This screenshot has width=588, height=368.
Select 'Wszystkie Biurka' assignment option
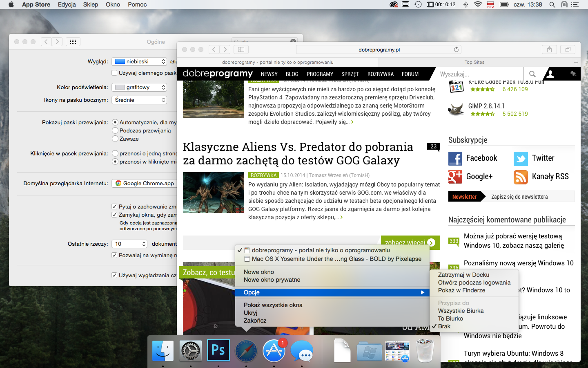(x=461, y=311)
